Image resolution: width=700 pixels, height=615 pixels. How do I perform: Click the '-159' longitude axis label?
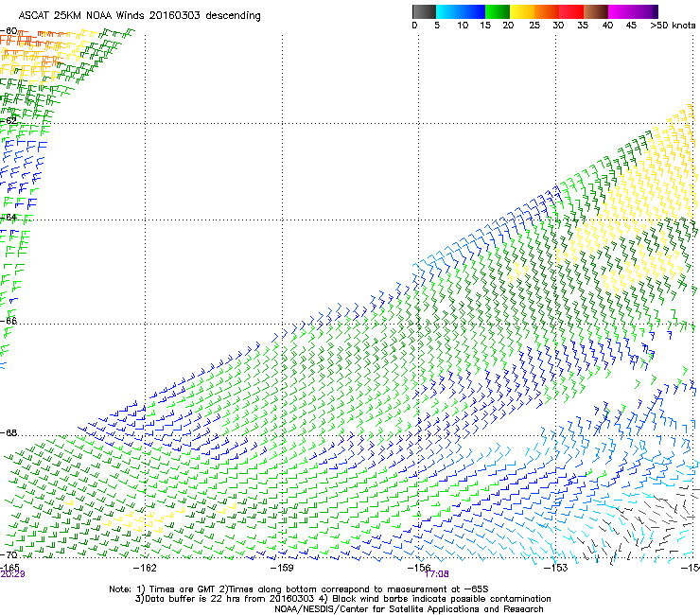pyautogui.click(x=282, y=568)
